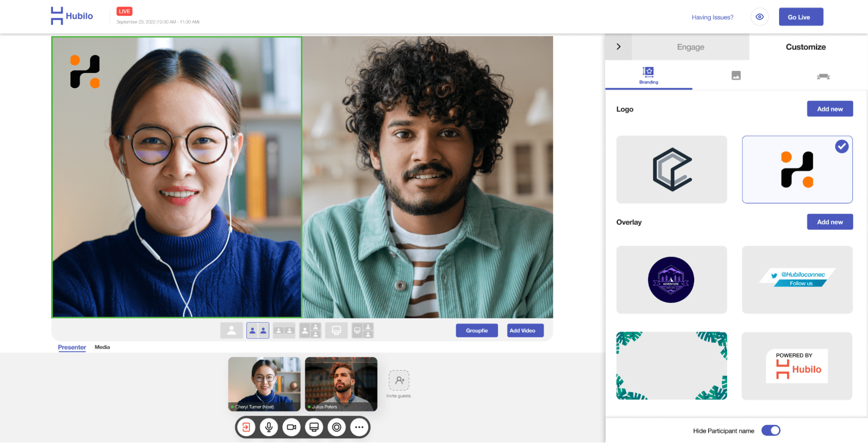Click the Go Live button

[x=801, y=17]
